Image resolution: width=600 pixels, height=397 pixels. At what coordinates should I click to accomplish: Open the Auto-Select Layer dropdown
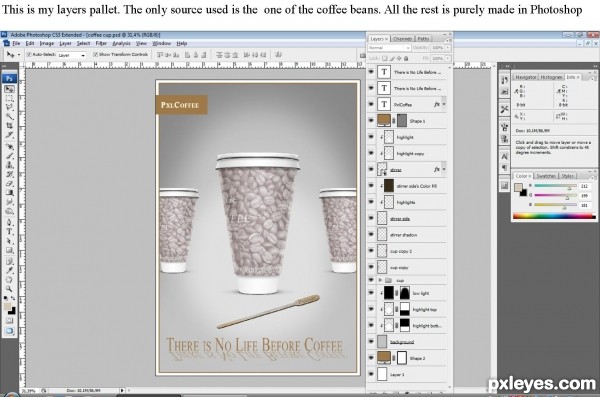tap(72, 55)
